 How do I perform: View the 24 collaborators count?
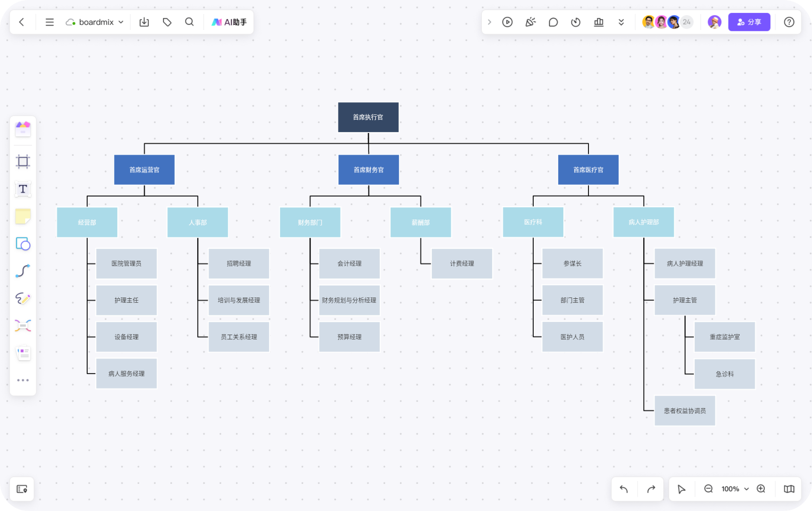point(687,22)
